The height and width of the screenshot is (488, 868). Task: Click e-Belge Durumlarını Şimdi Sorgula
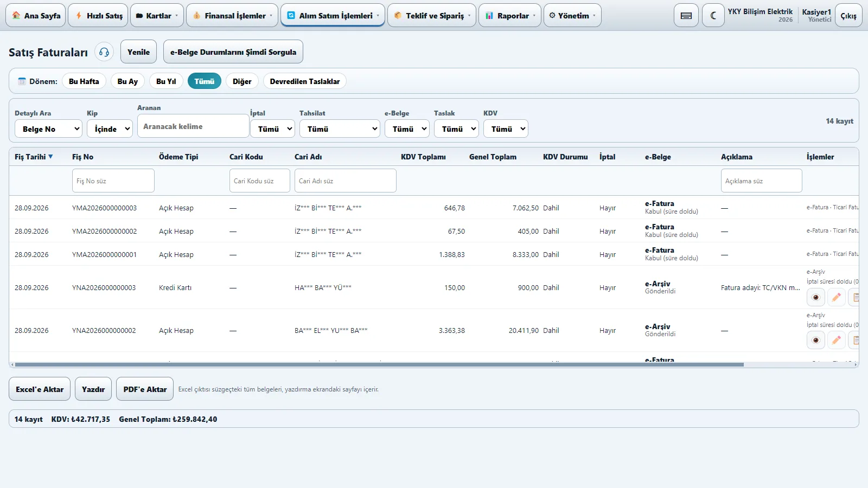233,52
